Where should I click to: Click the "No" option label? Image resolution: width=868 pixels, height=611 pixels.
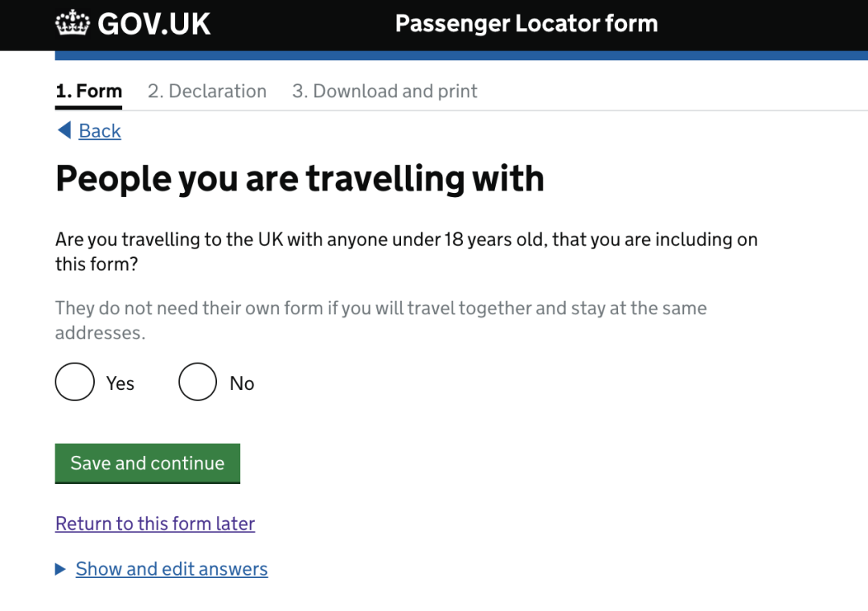pyautogui.click(x=242, y=383)
